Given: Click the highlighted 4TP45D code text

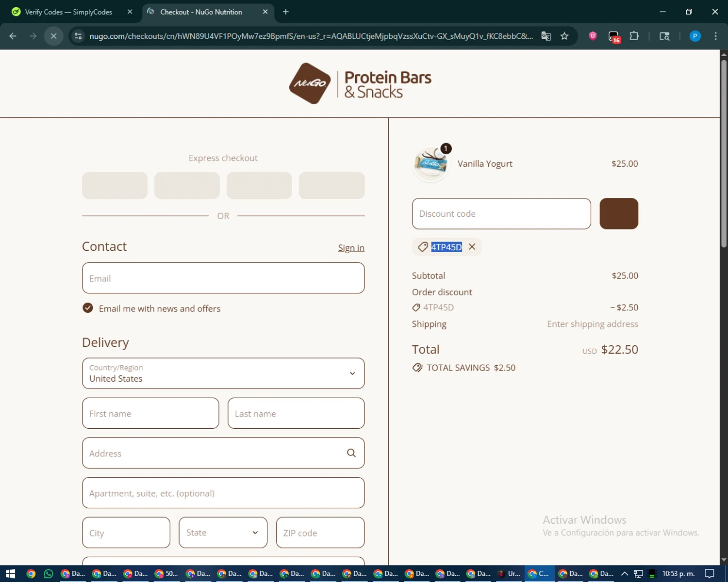Looking at the screenshot, I should tap(447, 247).
